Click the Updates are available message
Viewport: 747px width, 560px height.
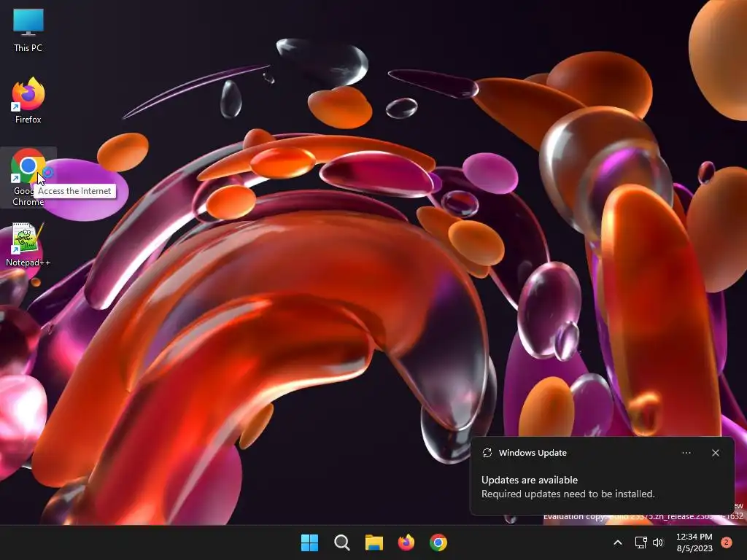(x=530, y=480)
